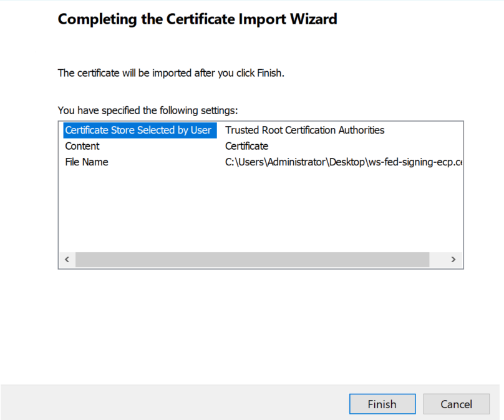Click the 'You have specified the following settings' label
504x420 pixels.
(x=148, y=110)
